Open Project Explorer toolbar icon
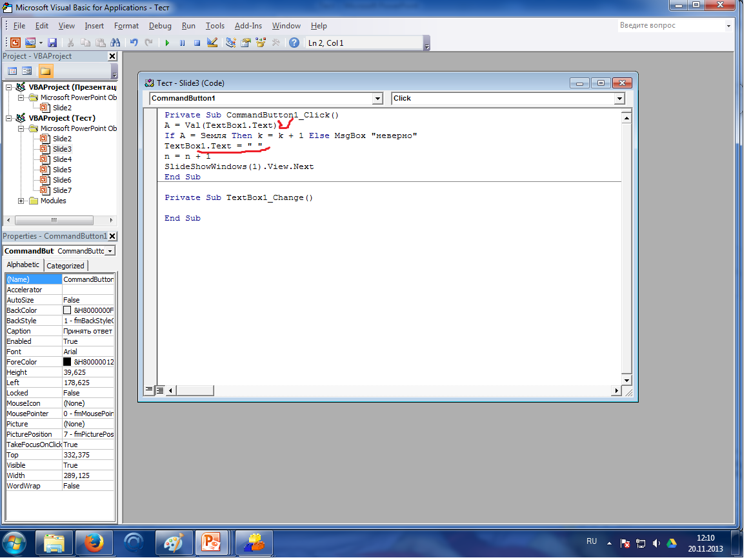The image size is (751, 560). (231, 43)
